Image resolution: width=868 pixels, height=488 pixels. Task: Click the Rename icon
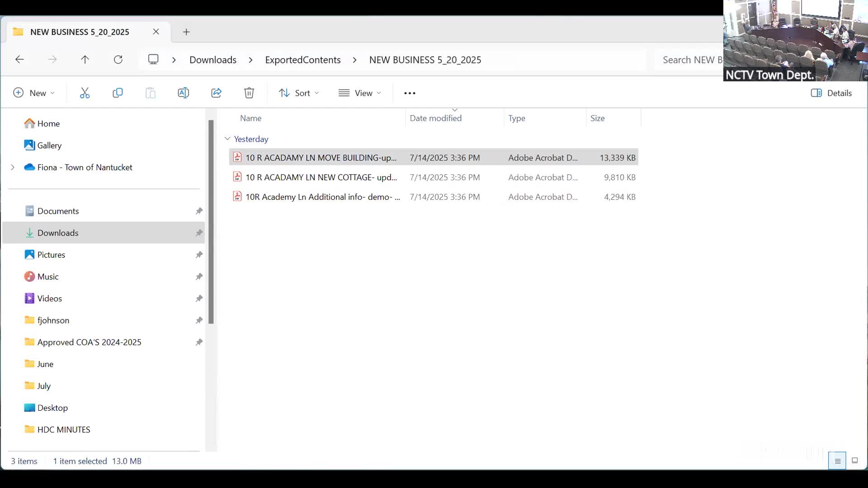183,93
